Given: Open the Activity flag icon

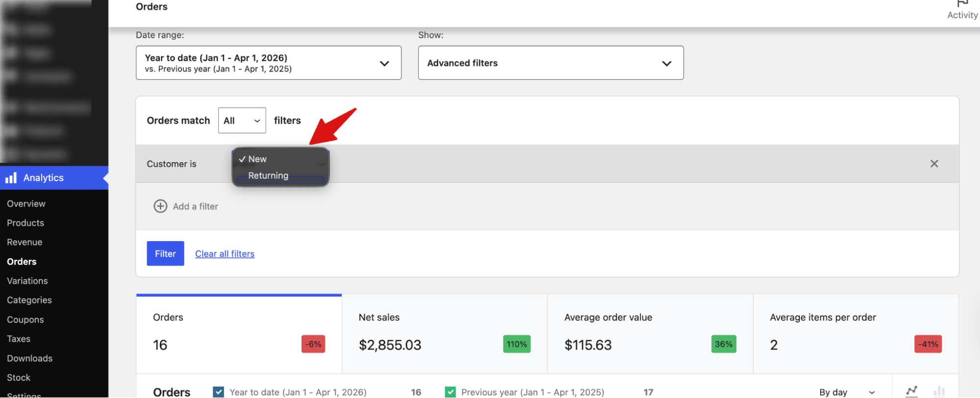Looking at the screenshot, I should 962,4.
